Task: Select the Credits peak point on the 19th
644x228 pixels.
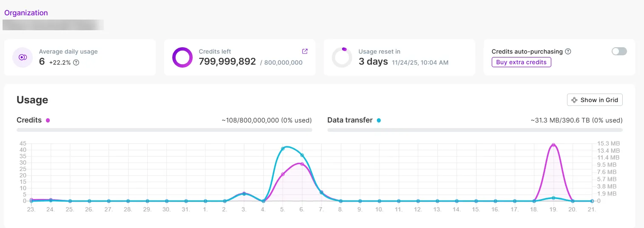Action: tap(553, 145)
